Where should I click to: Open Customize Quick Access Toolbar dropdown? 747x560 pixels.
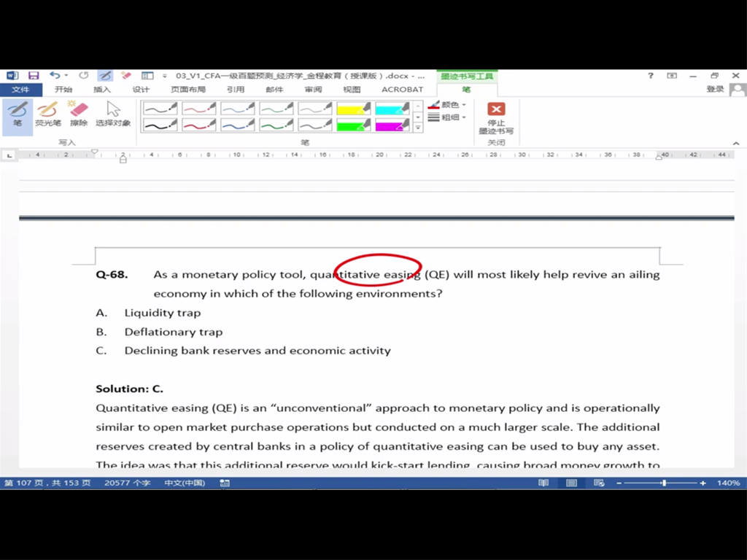click(164, 76)
